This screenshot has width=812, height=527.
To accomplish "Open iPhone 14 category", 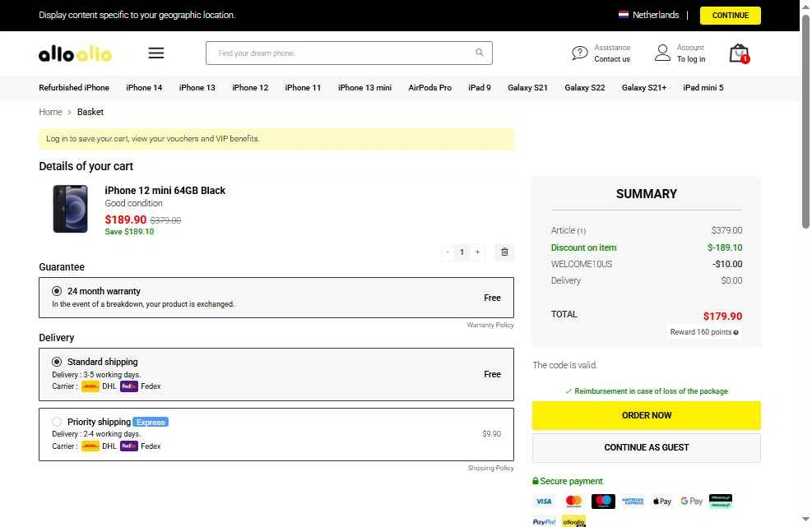I will [144, 87].
